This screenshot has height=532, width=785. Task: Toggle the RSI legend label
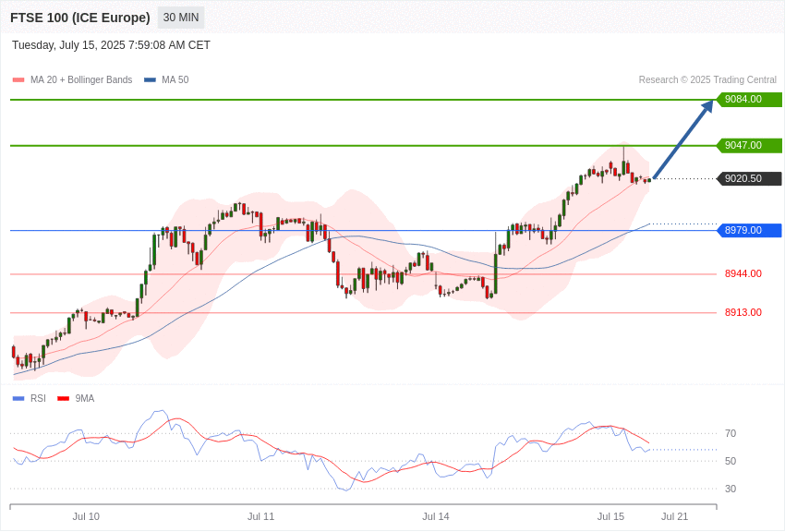point(38,398)
